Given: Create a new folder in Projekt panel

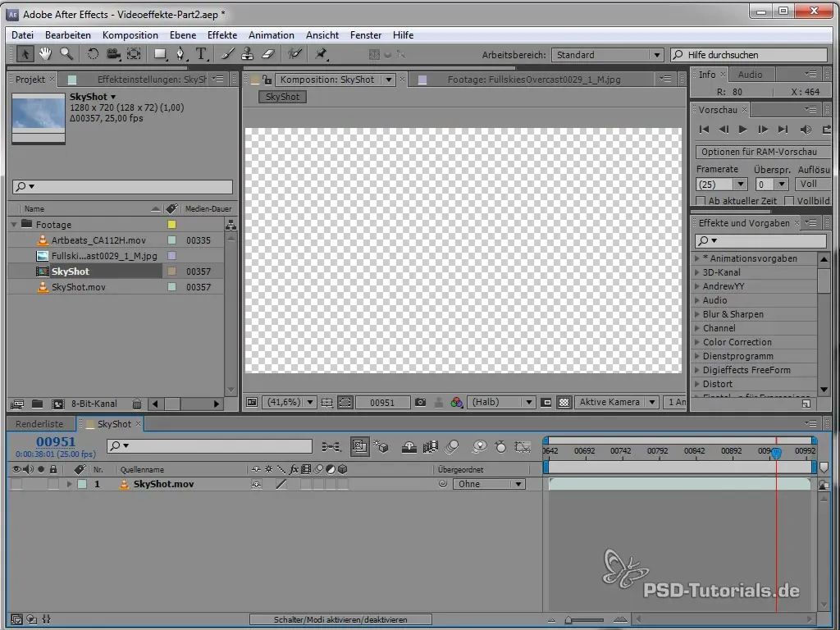Looking at the screenshot, I should click(37, 404).
